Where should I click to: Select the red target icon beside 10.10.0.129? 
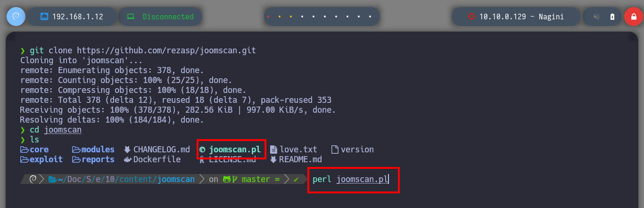[x=471, y=17]
